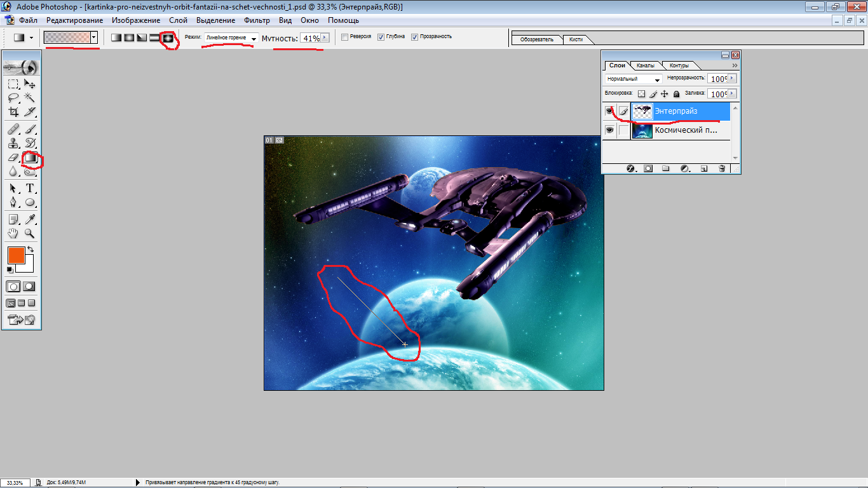Select the Eraser tool

pyautogui.click(x=13, y=157)
